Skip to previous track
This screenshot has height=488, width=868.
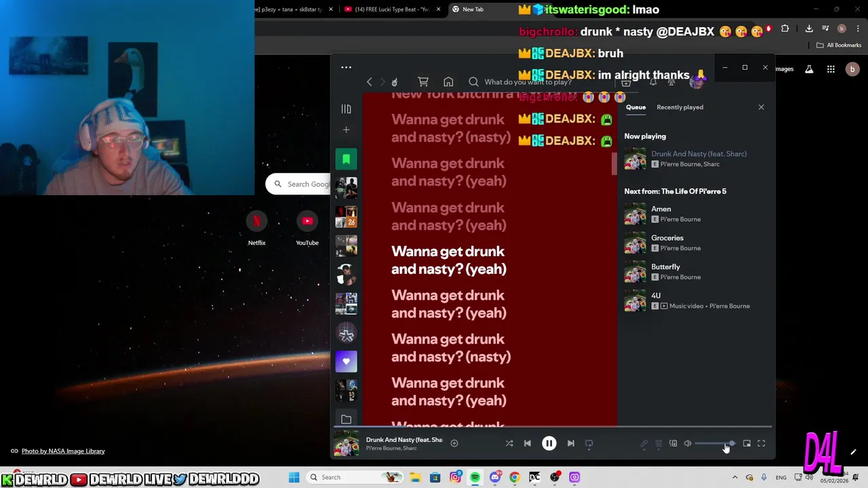coord(528,443)
